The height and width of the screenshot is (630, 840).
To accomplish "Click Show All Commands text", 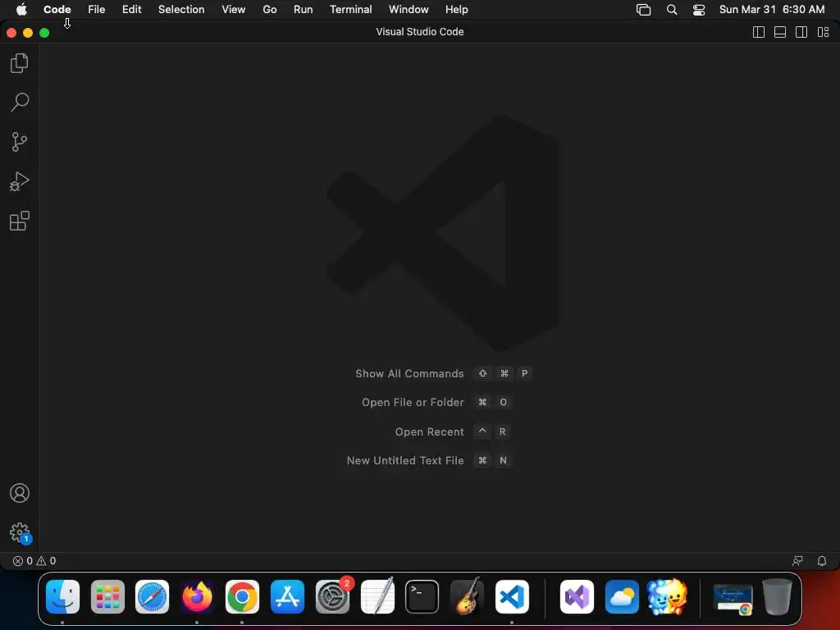I will click(x=409, y=373).
